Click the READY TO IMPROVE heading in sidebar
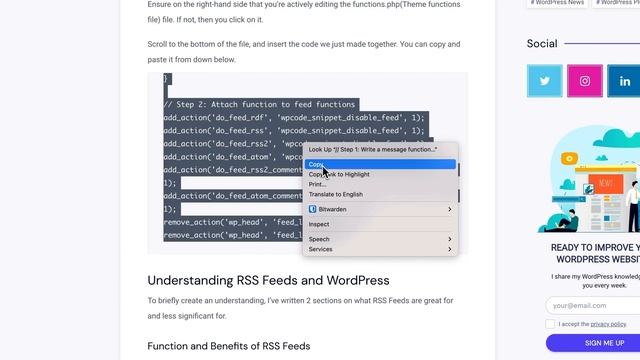Viewport: 640px width, 360px height. [595, 253]
